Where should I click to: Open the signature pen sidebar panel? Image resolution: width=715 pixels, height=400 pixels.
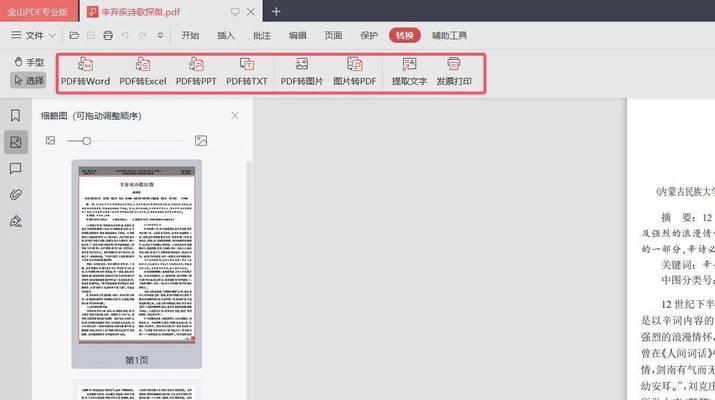(x=16, y=221)
